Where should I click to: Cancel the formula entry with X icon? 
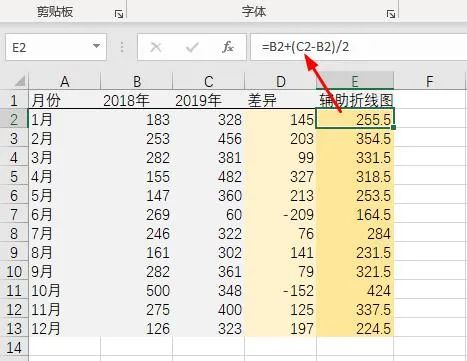pyautogui.click(x=156, y=47)
